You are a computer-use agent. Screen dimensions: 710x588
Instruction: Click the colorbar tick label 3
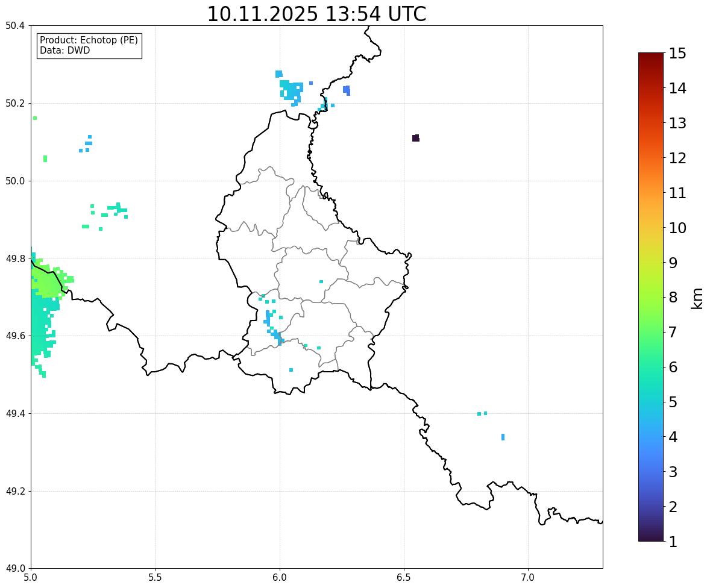(x=673, y=472)
